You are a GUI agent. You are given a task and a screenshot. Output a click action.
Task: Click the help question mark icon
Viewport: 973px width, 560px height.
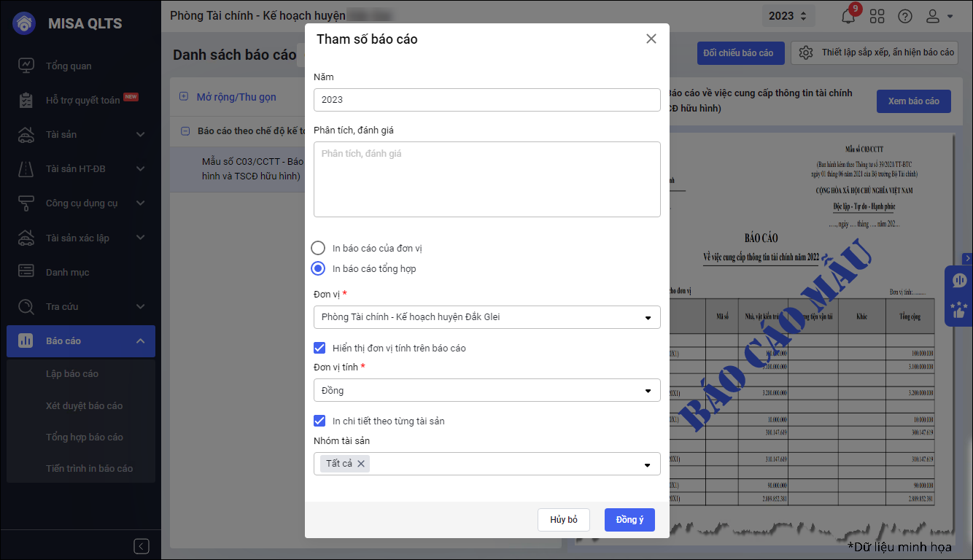click(x=905, y=16)
